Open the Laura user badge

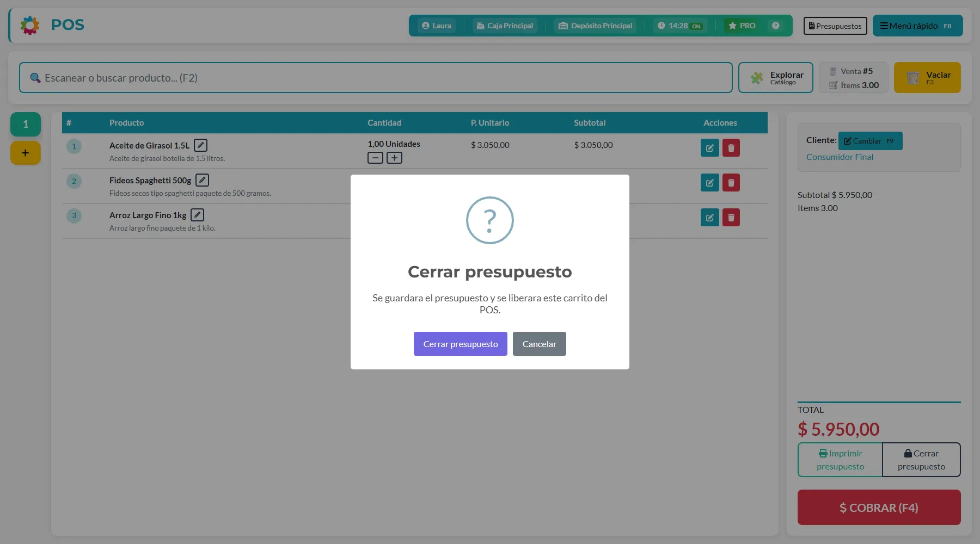tap(437, 26)
